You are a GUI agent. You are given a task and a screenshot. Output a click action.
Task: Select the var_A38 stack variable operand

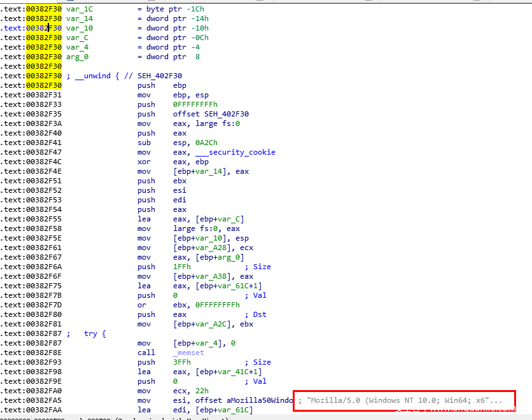[x=214, y=276]
